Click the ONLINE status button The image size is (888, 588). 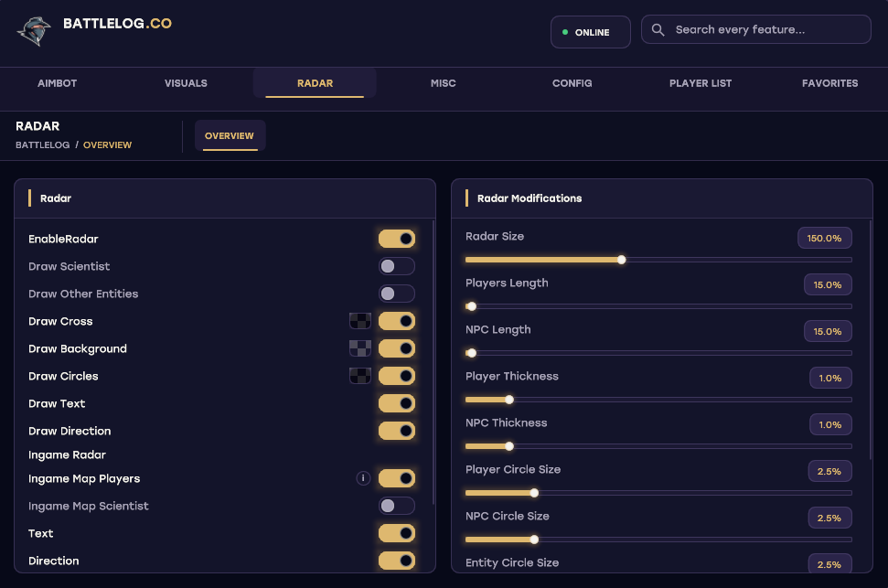pos(591,32)
